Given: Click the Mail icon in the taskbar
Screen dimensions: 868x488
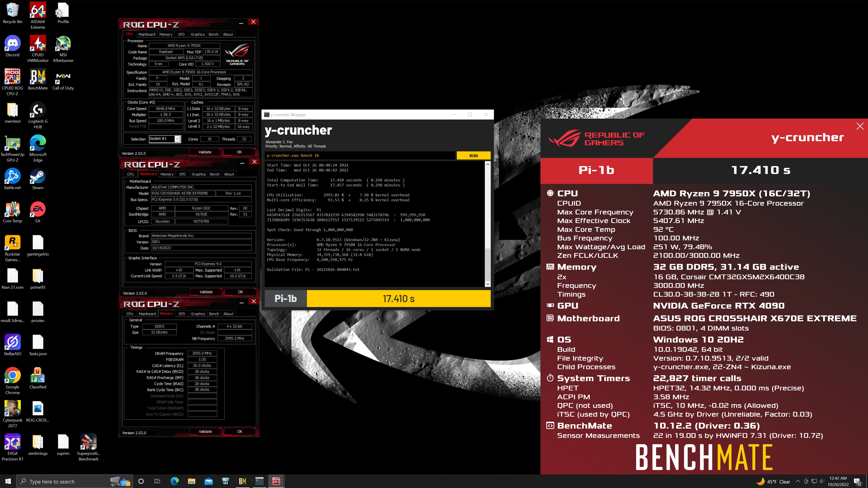Looking at the screenshot, I should (x=209, y=481).
